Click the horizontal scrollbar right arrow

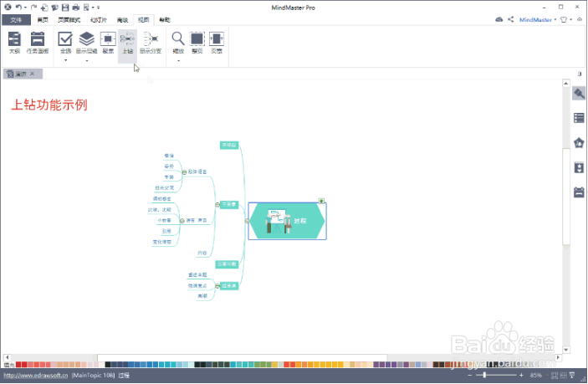tap(558, 357)
